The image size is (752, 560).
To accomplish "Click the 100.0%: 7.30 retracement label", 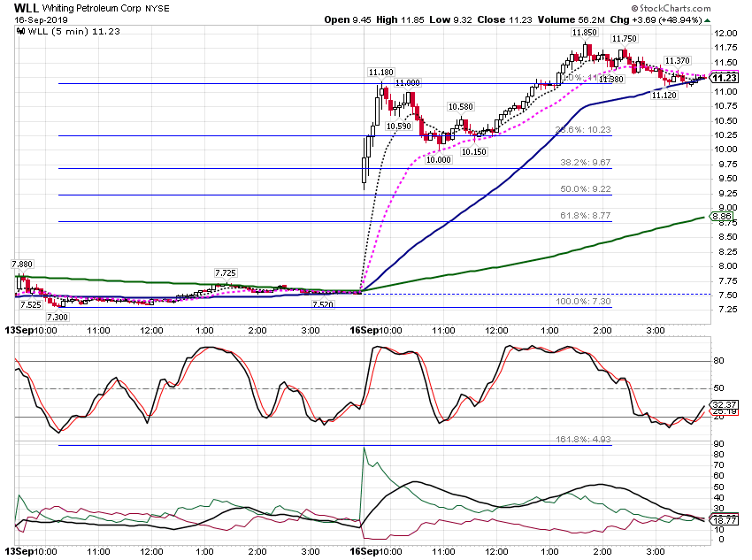I will [583, 302].
